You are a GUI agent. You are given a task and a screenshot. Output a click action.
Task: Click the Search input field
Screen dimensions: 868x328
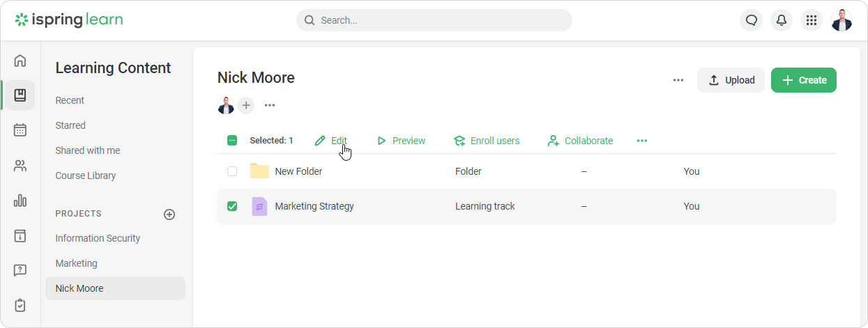click(434, 20)
